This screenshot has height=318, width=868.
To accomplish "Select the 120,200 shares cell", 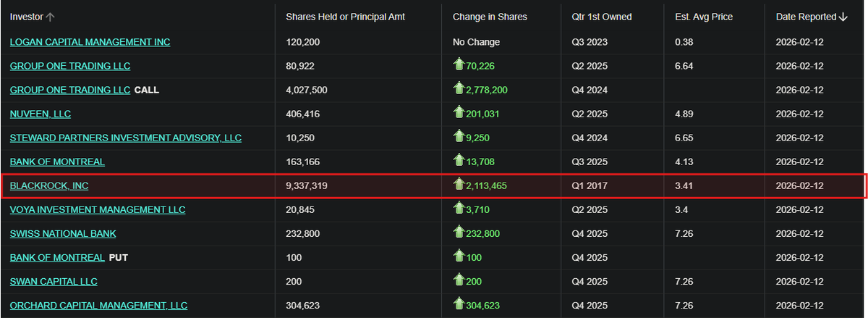I will (303, 42).
